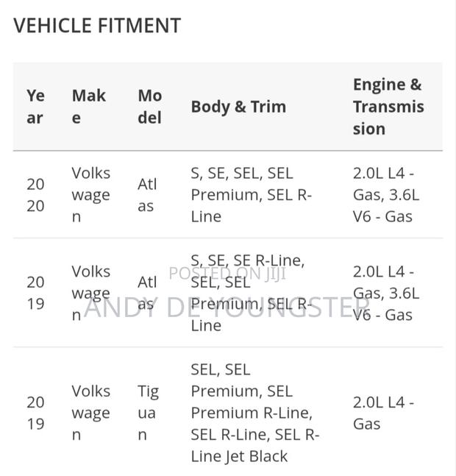
Task: Select Volkswagen make in the 2019 Atlas row
Action: (x=90, y=293)
